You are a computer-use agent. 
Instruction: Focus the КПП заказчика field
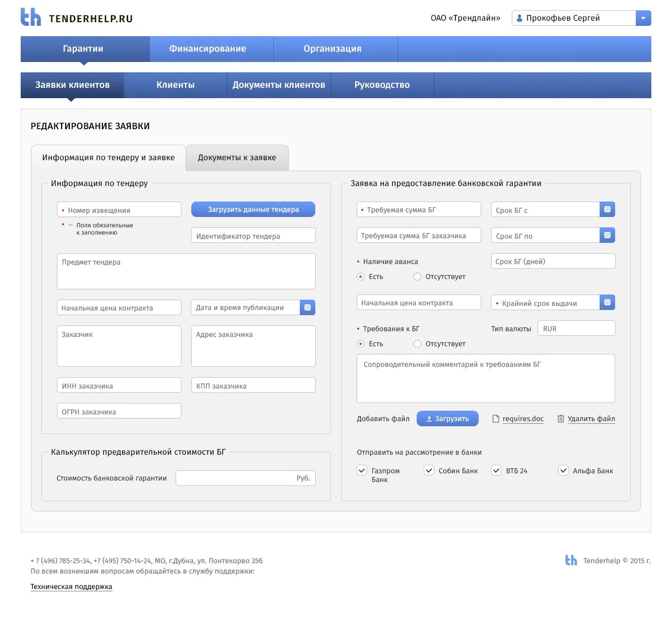pyautogui.click(x=253, y=385)
